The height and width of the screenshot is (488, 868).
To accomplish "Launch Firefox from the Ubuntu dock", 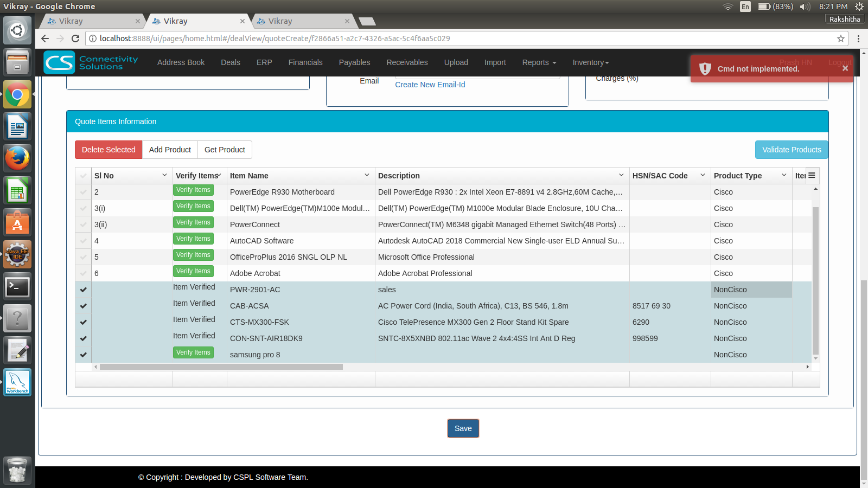I will pyautogui.click(x=17, y=159).
